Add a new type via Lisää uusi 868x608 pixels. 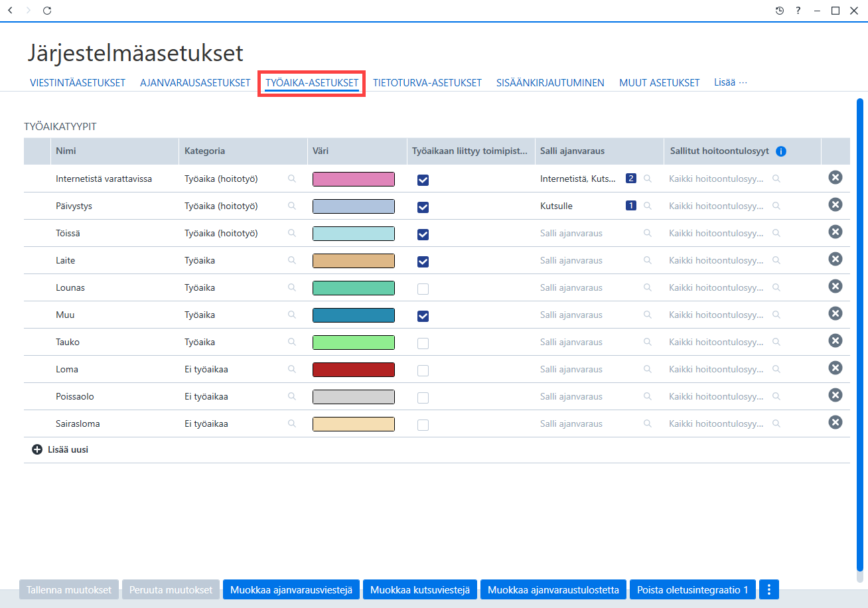coord(60,449)
